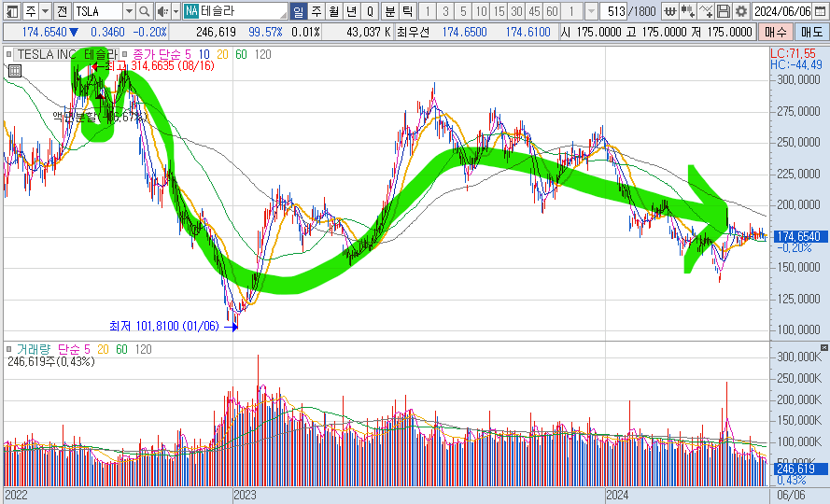Click the 246,619 volume axis tag
The image size is (830, 504).
pos(800,469)
